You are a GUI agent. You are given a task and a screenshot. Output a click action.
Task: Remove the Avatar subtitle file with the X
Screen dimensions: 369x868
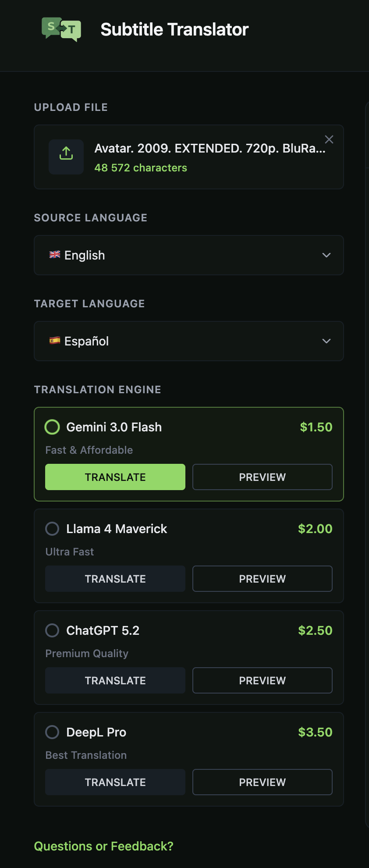[329, 139]
